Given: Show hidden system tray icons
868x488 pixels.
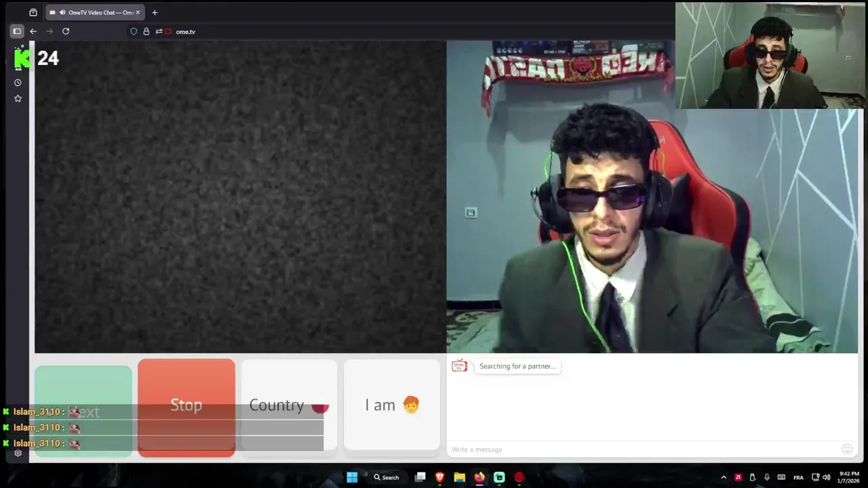Looking at the screenshot, I should 724,477.
